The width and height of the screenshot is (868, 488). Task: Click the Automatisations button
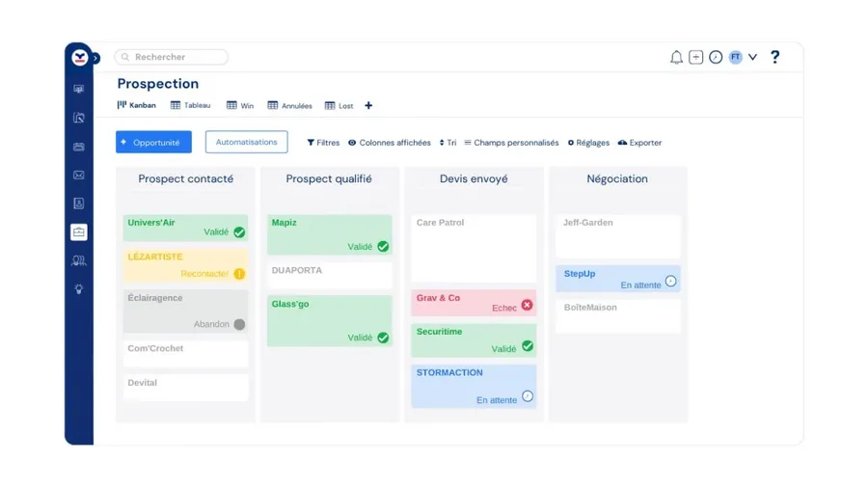coord(246,143)
